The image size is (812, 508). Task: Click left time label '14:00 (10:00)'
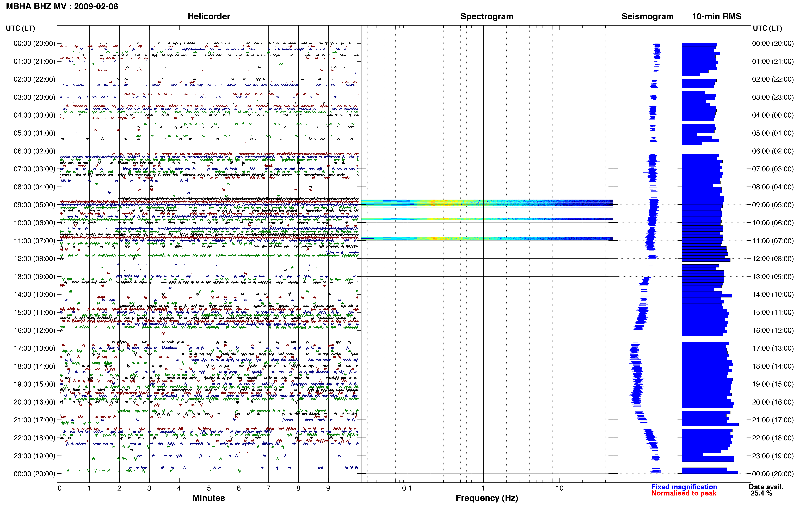click(34, 295)
